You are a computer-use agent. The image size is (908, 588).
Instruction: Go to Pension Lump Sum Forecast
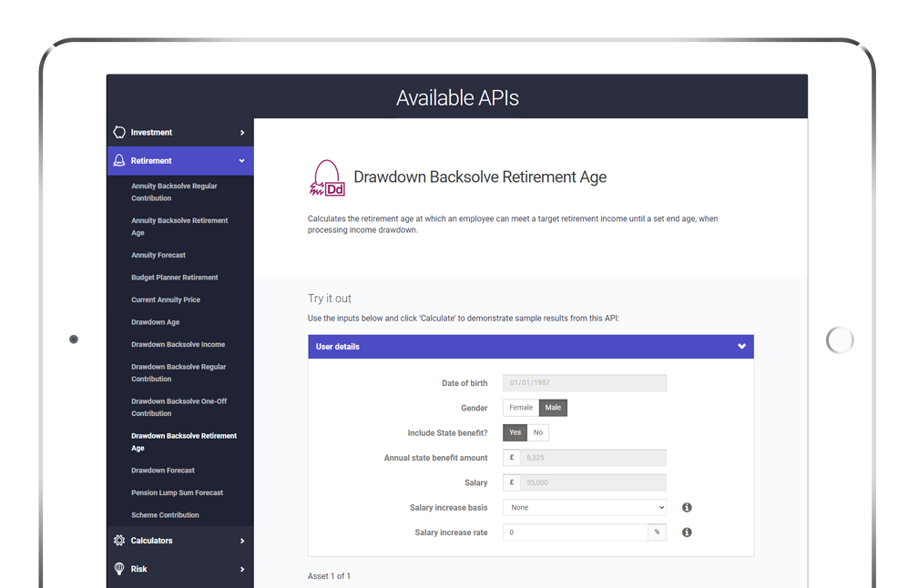(177, 493)
